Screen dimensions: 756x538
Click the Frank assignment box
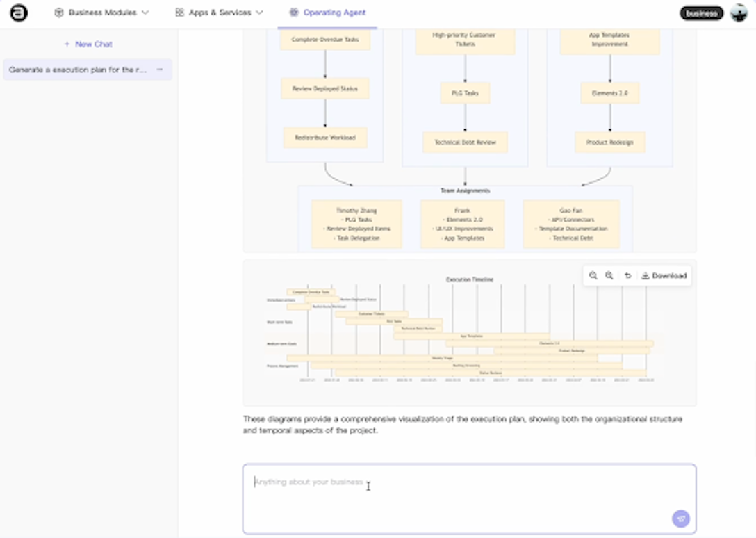tap(462, 225)
